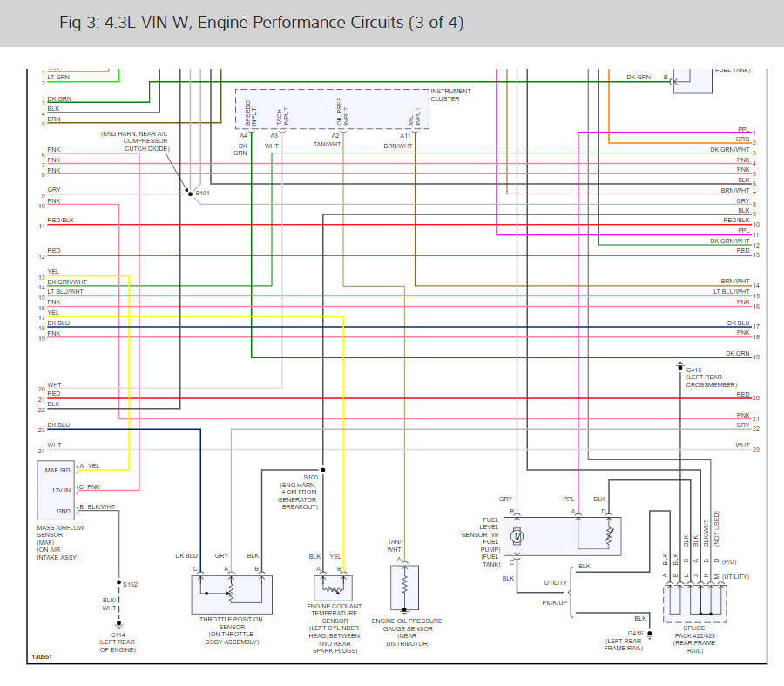
Task: Click the RED/BLK label on left side
Action: point(60,221)
